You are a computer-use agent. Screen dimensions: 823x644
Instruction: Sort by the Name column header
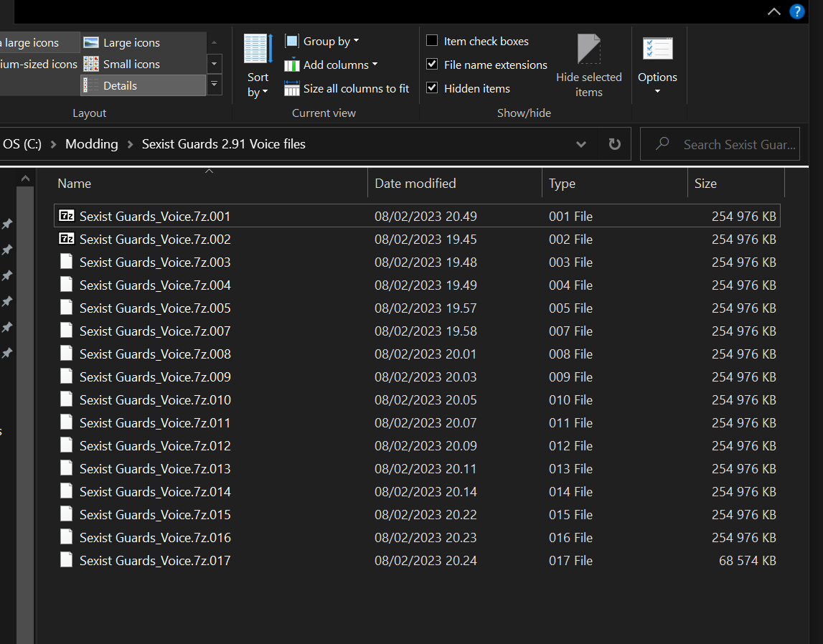(x=210, y=184)
